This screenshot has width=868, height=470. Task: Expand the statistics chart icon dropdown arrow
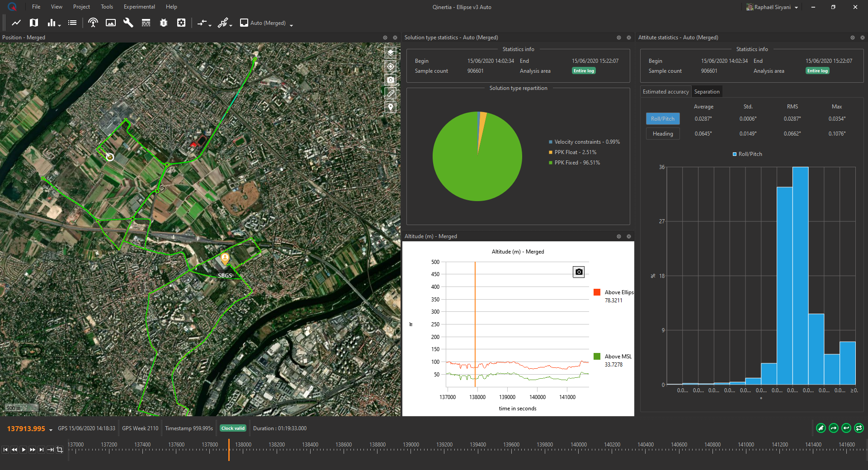(59, 25)
